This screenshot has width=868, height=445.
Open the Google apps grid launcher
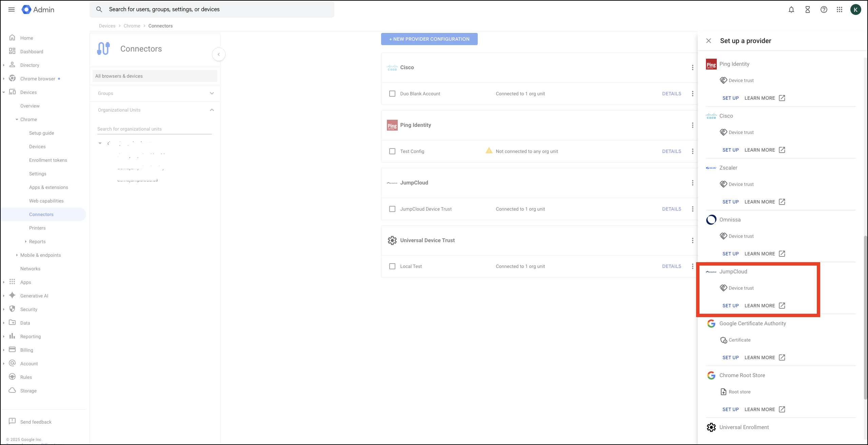(x=840, y=9)
